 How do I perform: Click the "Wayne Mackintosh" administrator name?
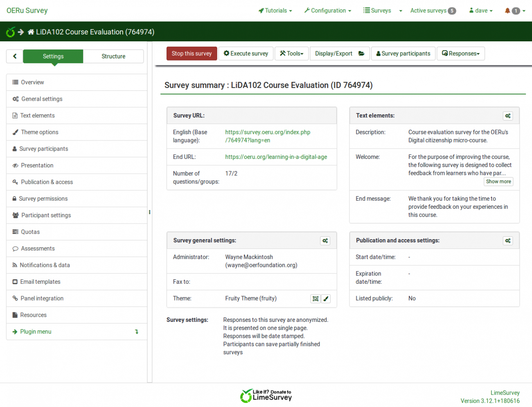pyautogui.click(x=249, y=257)
